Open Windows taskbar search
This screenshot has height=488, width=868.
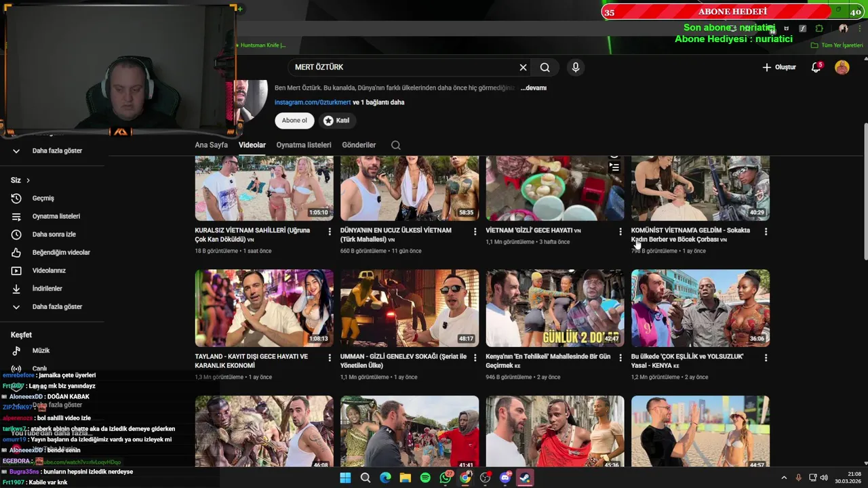tap(366, 478)
